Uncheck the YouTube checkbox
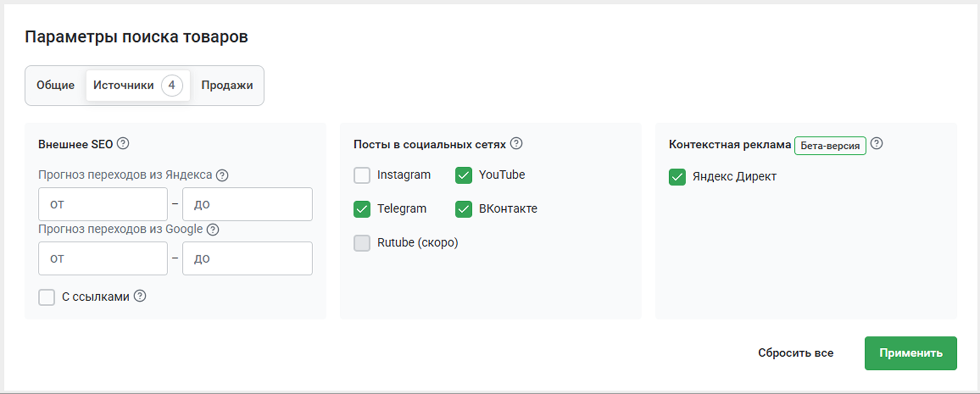 (463, 175)
